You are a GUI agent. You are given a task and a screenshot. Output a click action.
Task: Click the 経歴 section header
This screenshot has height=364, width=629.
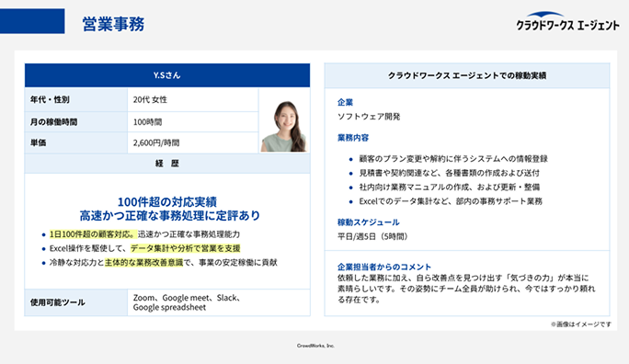(x=167, y=164)
